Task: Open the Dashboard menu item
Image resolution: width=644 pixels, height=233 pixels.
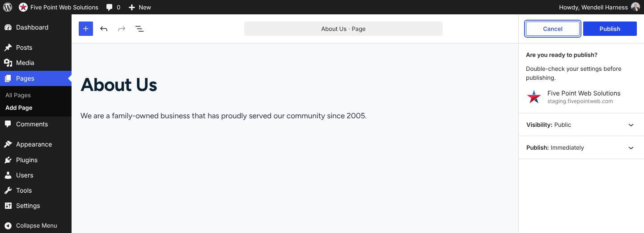Action: [36, 27]
